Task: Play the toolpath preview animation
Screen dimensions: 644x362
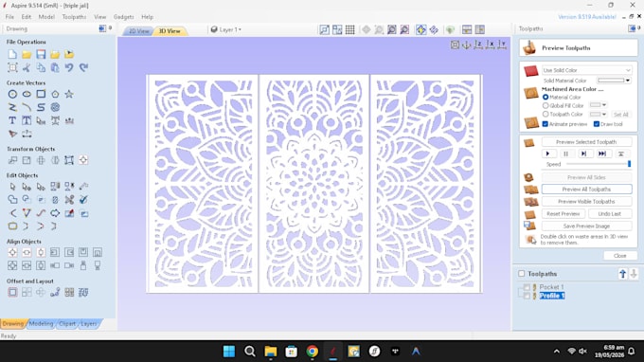Action: 548,154
